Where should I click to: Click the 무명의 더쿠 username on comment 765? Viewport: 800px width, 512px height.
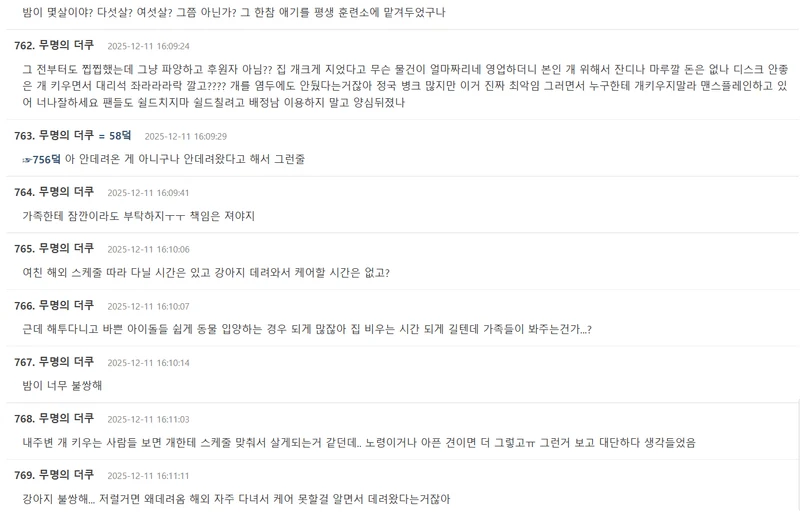click(66, 249)
